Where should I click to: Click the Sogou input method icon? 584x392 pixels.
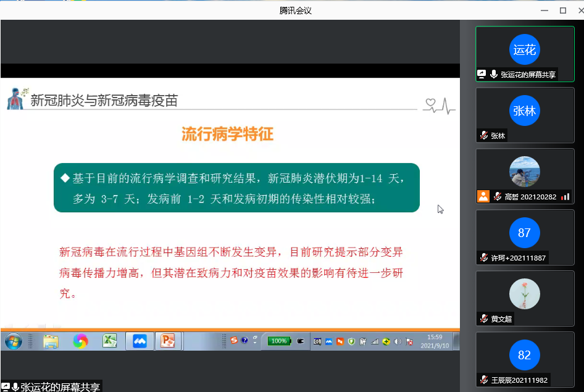[234, 340]
